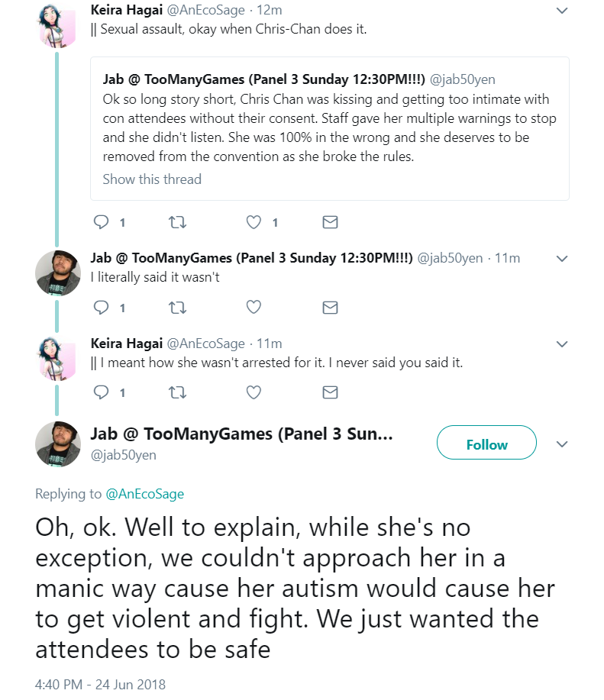Open the quoted tweet from @jab50yen
The height and width of the screenshot is (700, 604).
(329, 128)
